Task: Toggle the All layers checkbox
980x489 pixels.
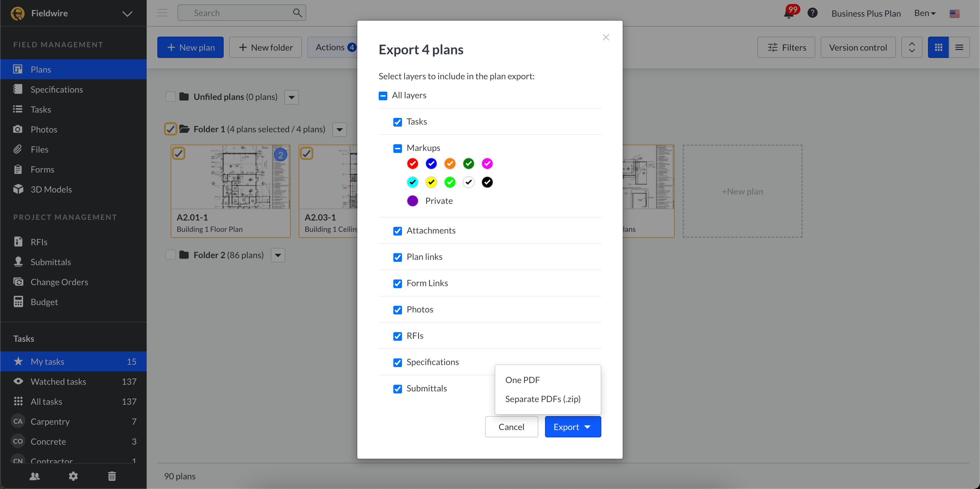Action: coord(383,96)
